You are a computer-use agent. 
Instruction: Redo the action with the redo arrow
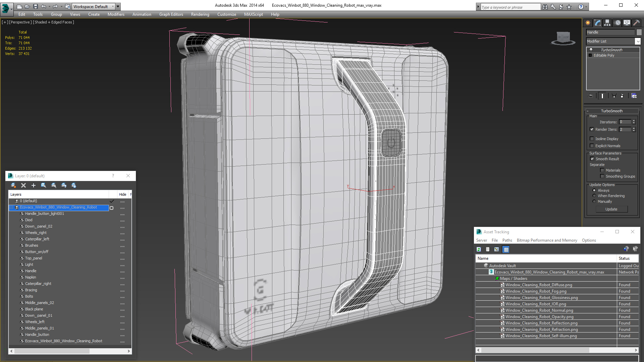55,6
